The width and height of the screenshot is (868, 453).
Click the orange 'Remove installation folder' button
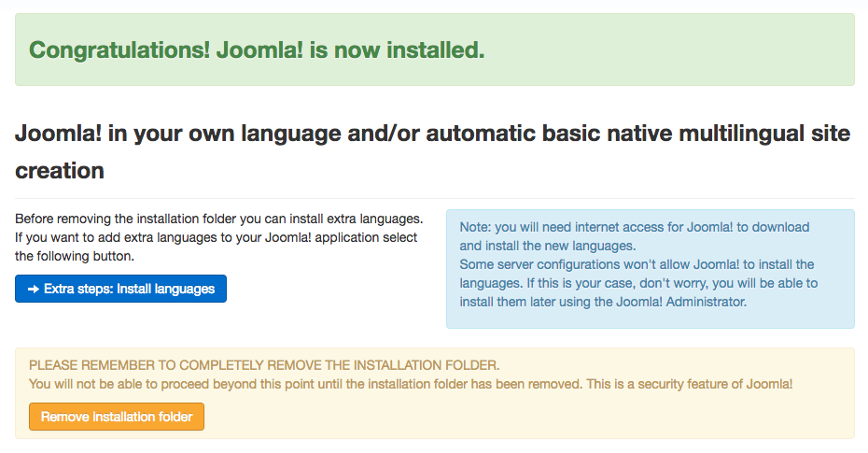click(117, 417)
